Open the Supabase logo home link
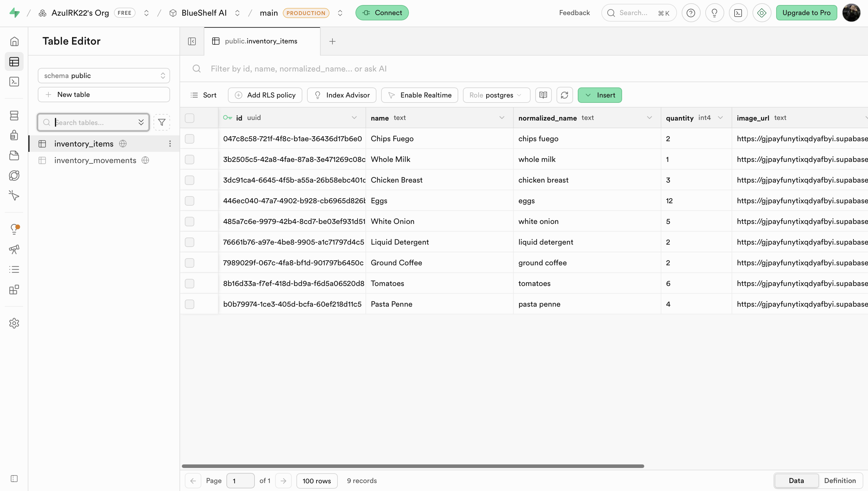 [x=14, y=13]
